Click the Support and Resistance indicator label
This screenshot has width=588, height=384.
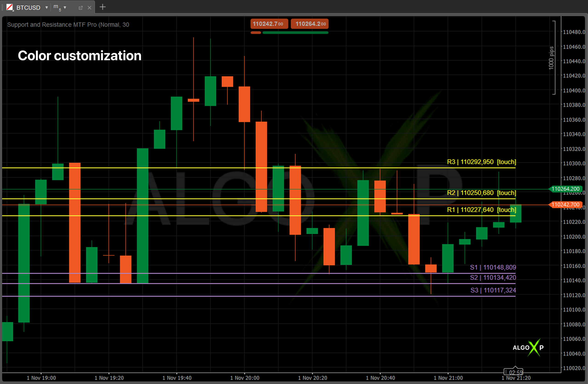tap(68, 25)
